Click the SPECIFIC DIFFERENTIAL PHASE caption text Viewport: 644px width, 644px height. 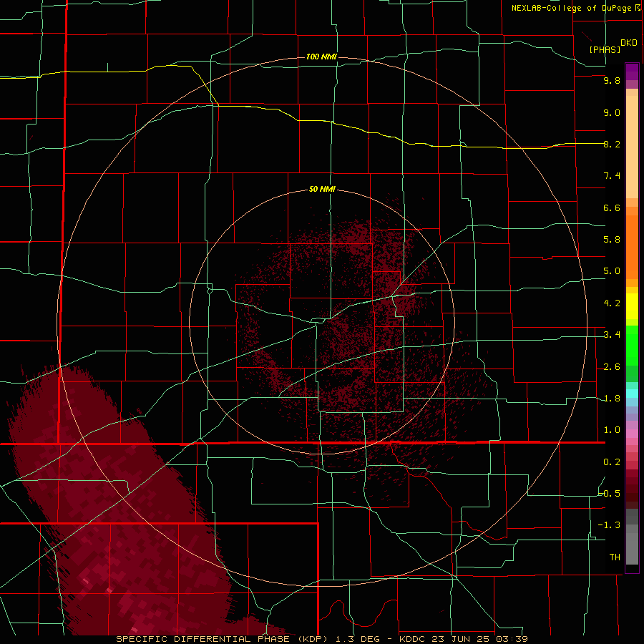(x=204, y=639)
